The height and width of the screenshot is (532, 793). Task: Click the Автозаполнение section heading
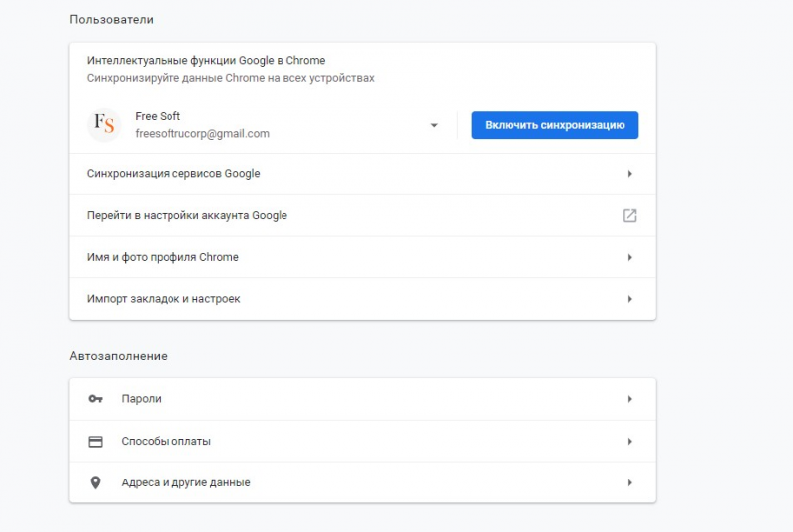tap(118, 356)
